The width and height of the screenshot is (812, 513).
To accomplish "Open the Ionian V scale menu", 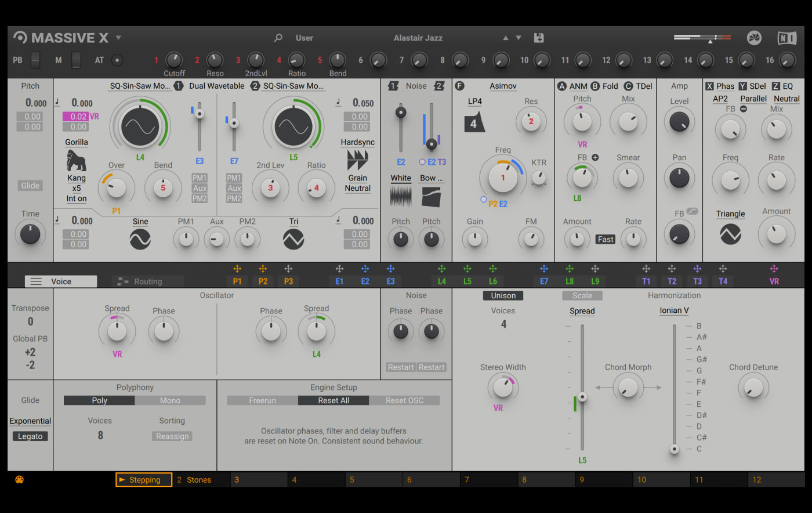I will click(674, 310).
